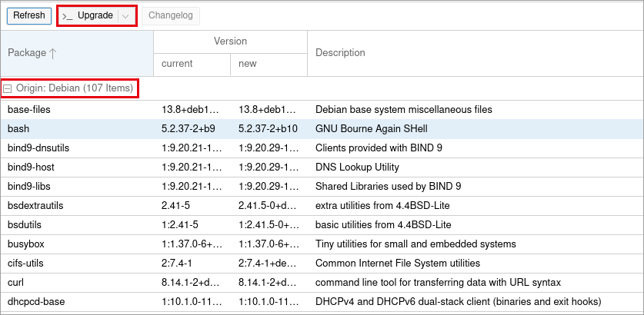Click the Description column header
Image resolution: width=644 pixels, height=315 pixels.
475,53
